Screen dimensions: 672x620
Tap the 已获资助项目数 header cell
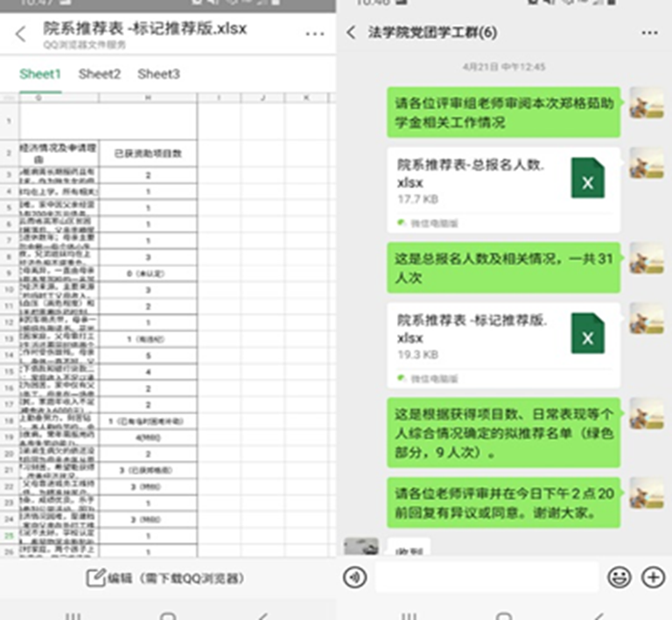tap(148, 153)
